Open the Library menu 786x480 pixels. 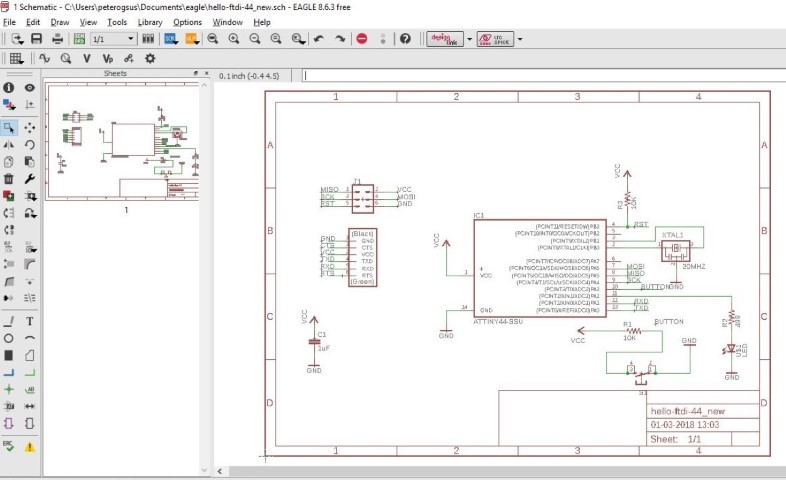[150, 22]
